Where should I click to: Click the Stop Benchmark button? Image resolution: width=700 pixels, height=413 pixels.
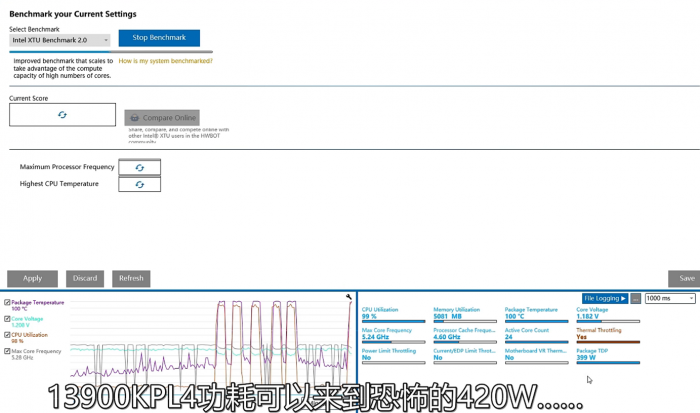point(159,38)
